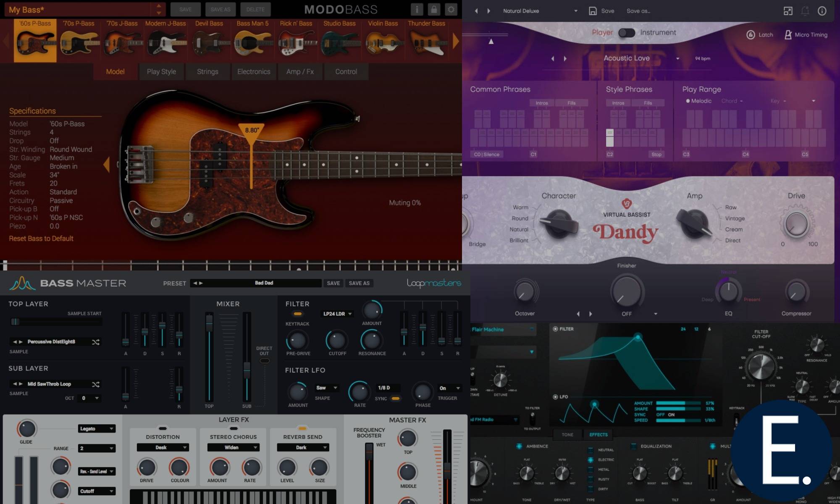Click the Shuffle icon on Sub Layer sample
The image size is (840, 504).
tap(95, 384)
